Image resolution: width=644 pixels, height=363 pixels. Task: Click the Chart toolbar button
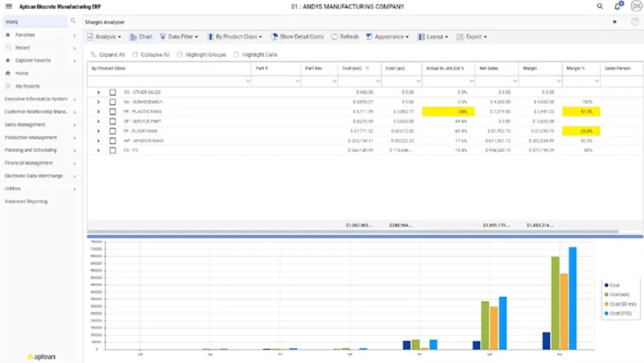(141, 37)
